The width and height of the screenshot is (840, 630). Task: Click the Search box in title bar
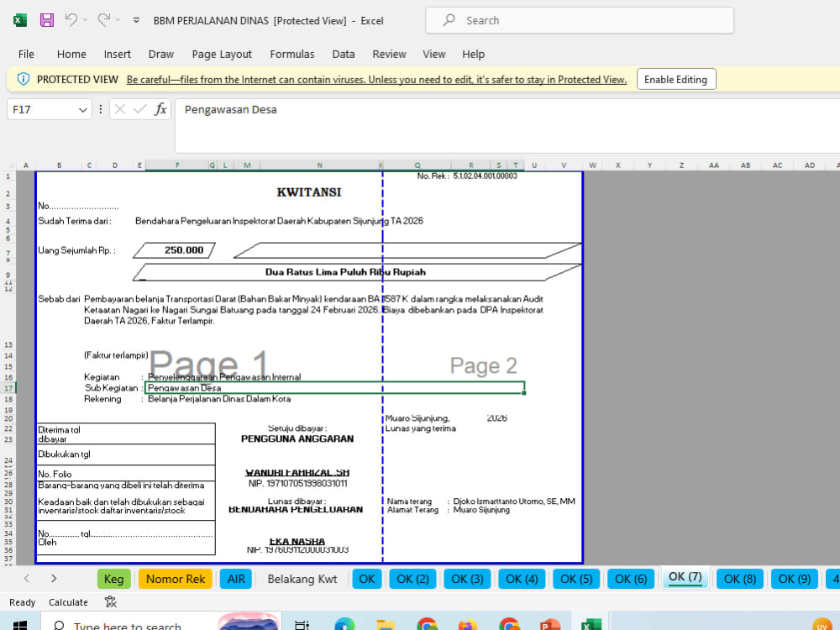pos(580,20)
